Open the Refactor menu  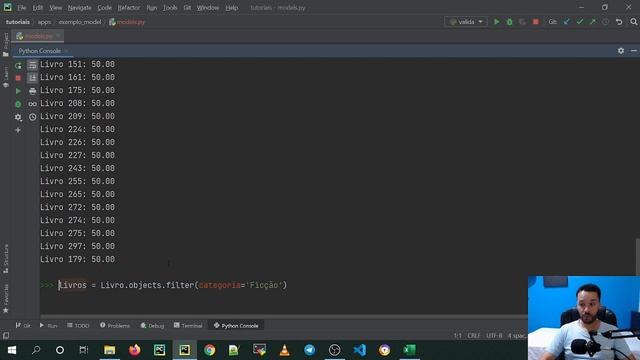click(x=129, y=7)
